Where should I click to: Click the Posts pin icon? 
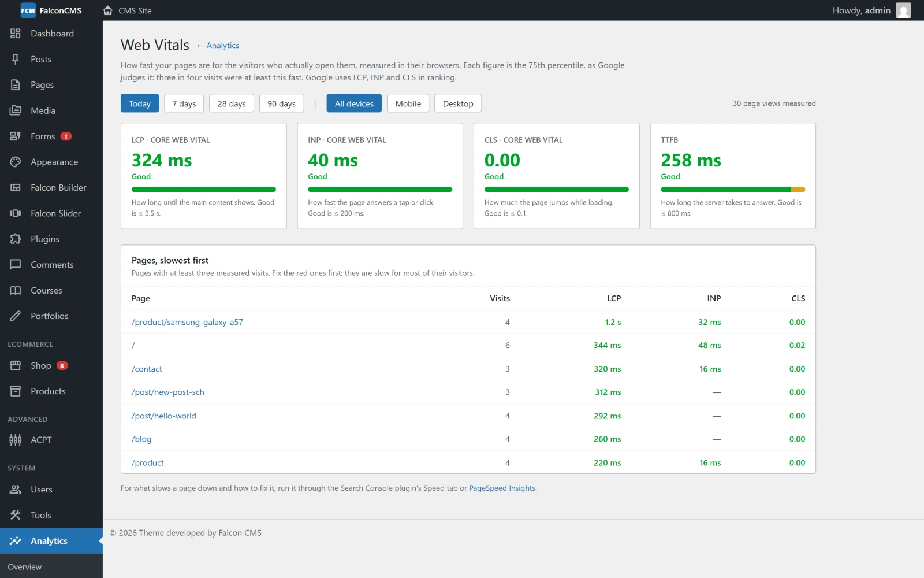click(x=16, y=59)
